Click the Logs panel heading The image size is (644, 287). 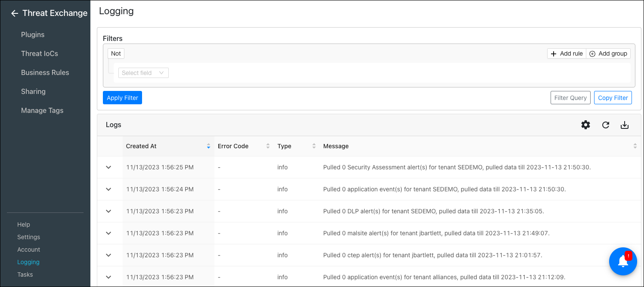pos(114,125)
